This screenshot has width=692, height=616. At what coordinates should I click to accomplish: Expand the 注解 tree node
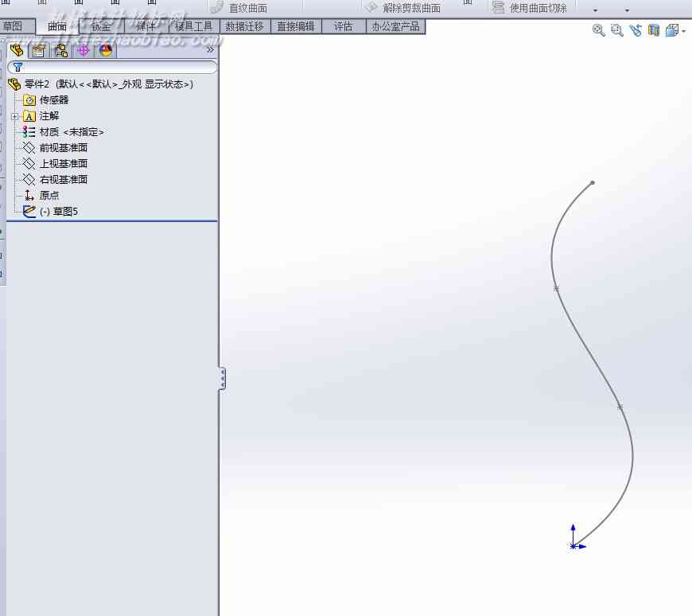(14, 116)
